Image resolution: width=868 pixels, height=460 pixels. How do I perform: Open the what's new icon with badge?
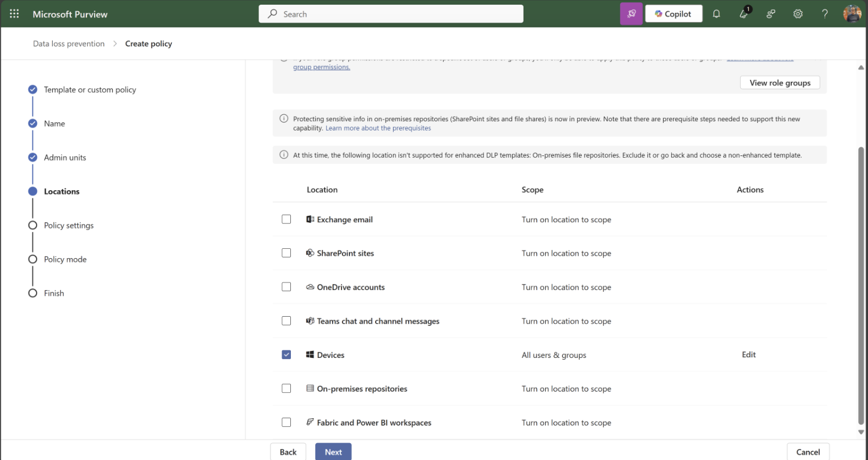click(744, 13)
